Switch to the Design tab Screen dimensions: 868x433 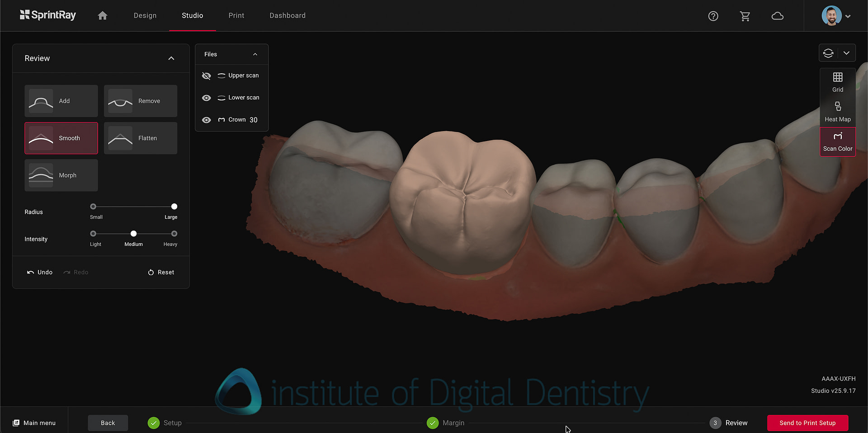coord(145,16)
